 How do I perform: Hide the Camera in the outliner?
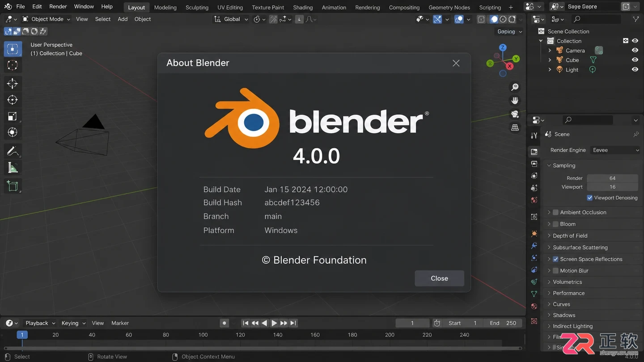coord(635,51)
